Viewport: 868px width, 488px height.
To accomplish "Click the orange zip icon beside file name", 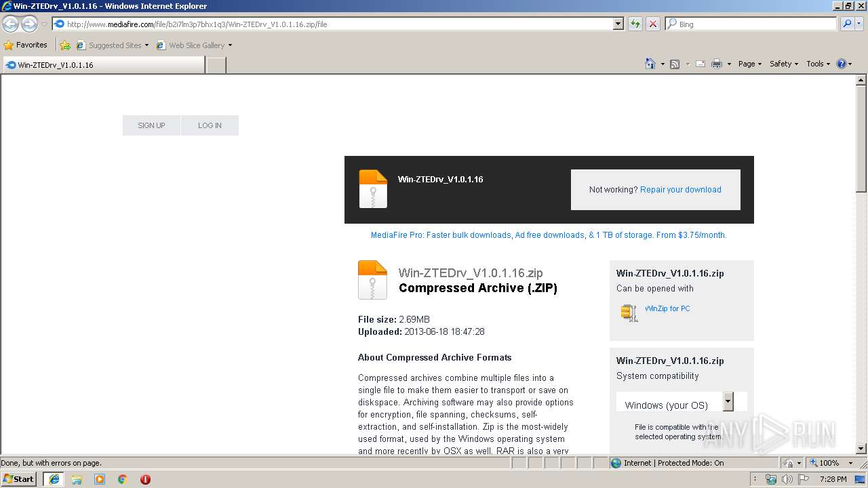I will [372, 280].
